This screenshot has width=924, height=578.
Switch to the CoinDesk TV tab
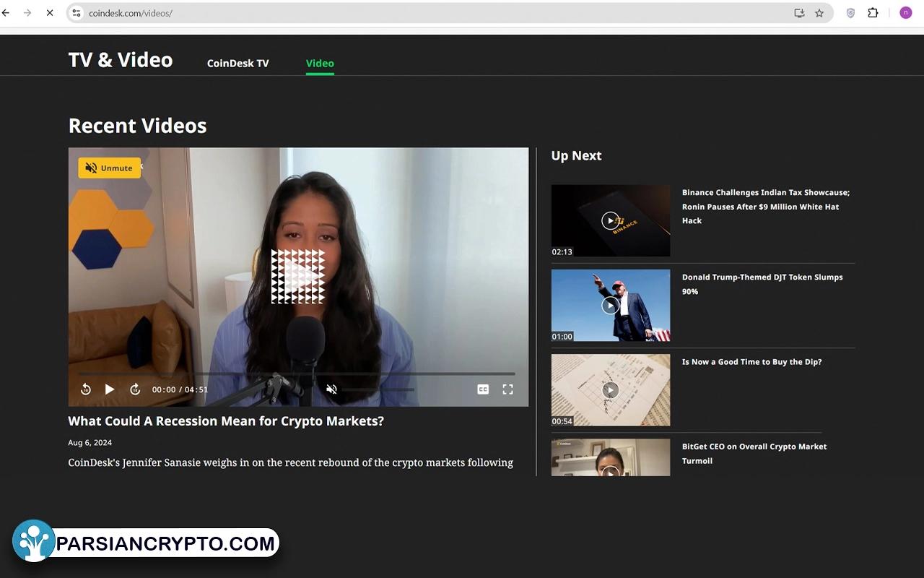point(237,64)
